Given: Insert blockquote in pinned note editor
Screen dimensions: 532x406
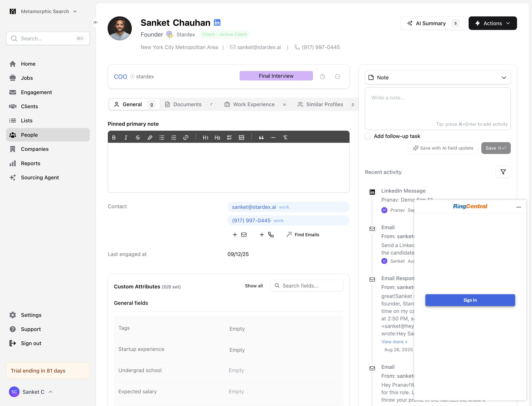Looking at the screenshot, I should (x=261, y=138).
